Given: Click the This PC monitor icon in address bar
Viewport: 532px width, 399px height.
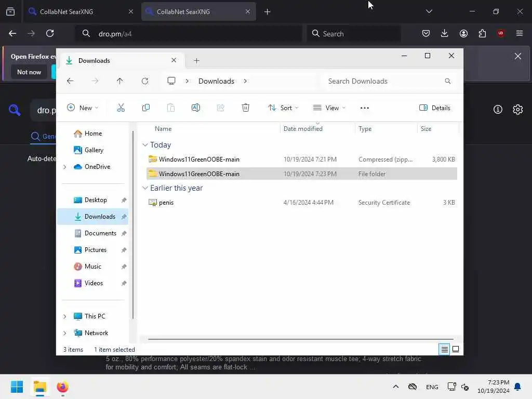Looking at the screenshot, I should tap(171, 81).
